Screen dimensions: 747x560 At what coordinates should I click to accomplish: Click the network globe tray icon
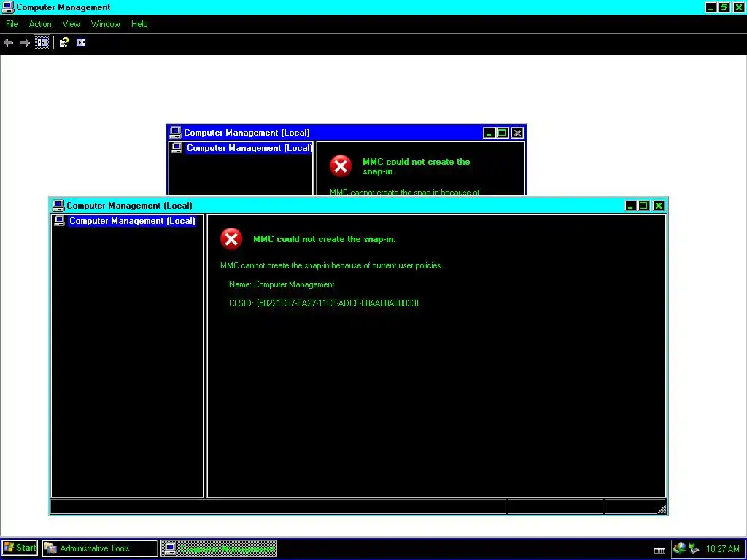(680, 548)
